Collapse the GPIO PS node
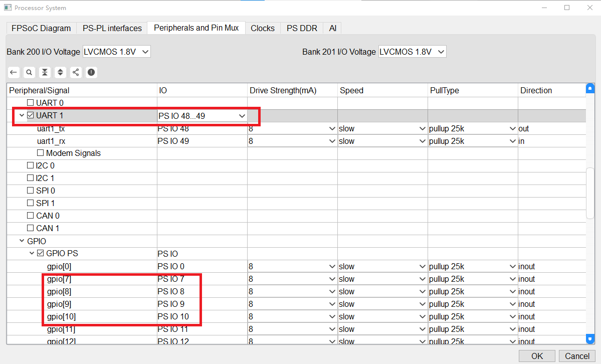601x364 pixels. (x=32, y=253)
